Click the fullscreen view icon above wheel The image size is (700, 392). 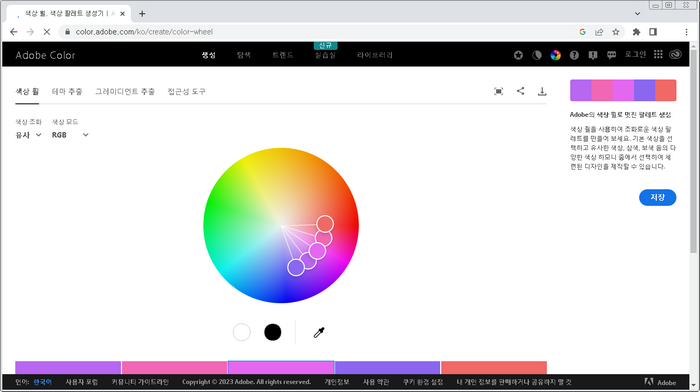pos(499,91)
